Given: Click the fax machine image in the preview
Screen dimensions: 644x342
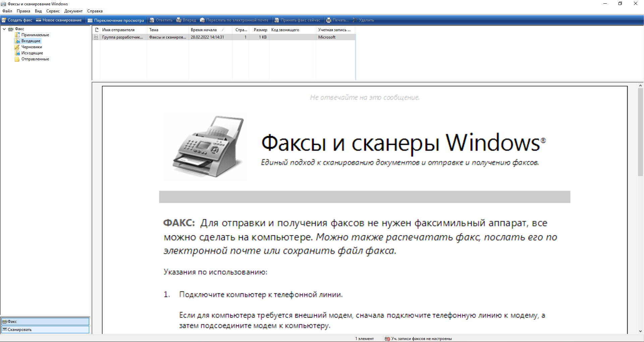Looking at the screenshot, I should (209, 147).
